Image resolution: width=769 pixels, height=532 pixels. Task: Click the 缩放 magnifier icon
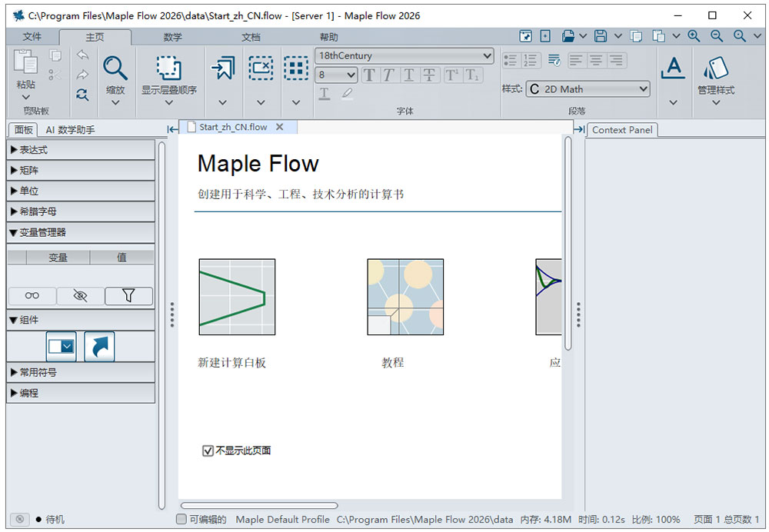[115, 68]
